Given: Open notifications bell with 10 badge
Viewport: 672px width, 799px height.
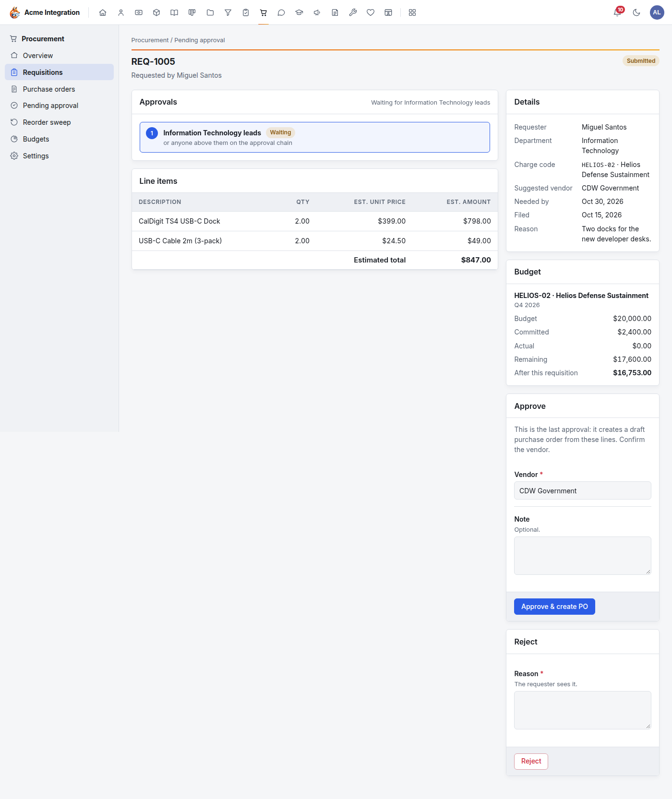Looking at the screenshot, I should point(618,12).
